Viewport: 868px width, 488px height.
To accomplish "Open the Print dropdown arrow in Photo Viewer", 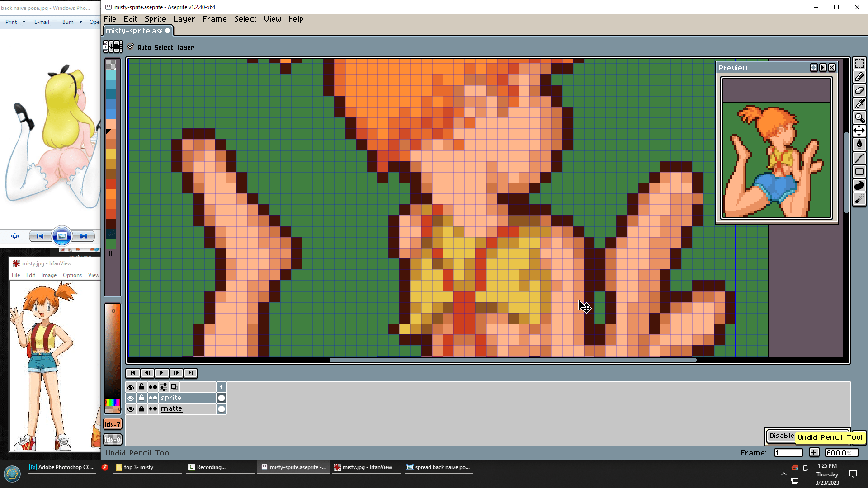I will (x=24, y=22).
